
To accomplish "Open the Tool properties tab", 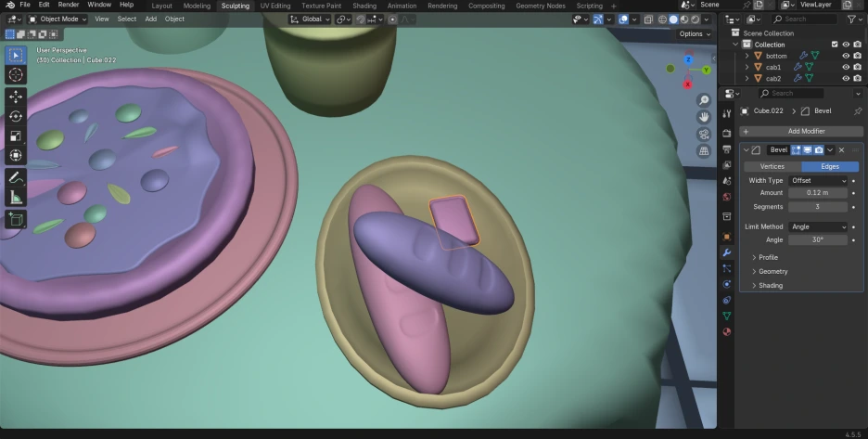I will click(x=727, y=113).
